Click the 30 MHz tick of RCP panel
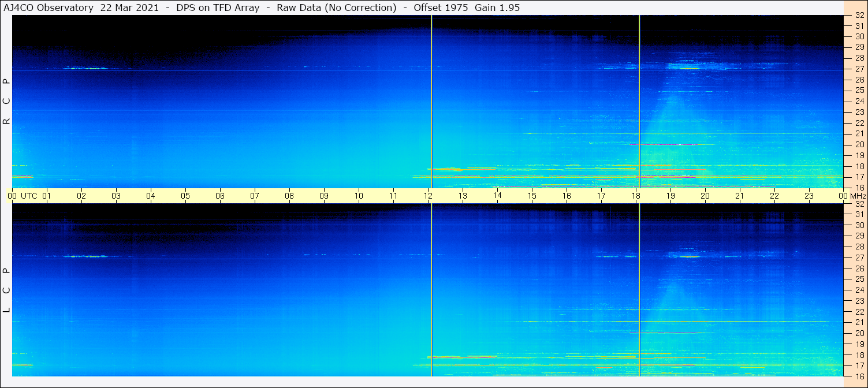Image resolution: width=868 pixels, height=388 pixels. click(859, 36)
